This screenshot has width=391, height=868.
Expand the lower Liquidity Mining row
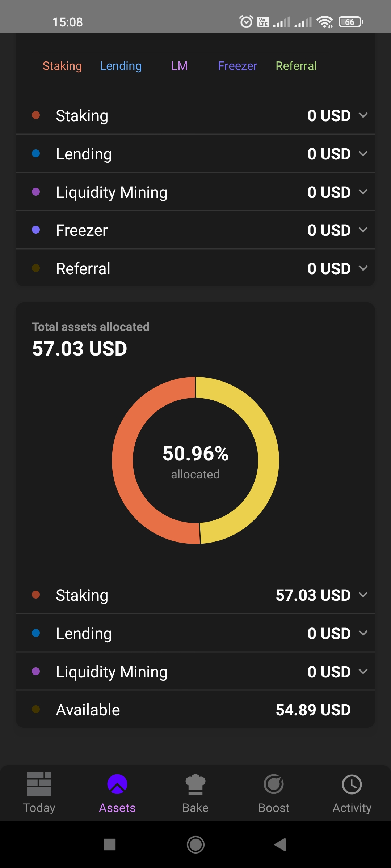coord(195,672)
